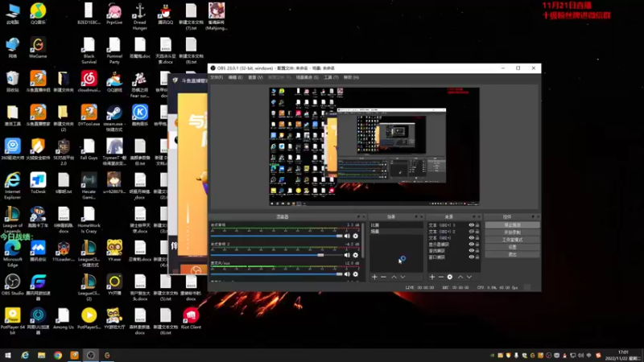The image size is (644, 362).
Task: Open the 工具(T) menu in OBS
Action: click(331, 77)
